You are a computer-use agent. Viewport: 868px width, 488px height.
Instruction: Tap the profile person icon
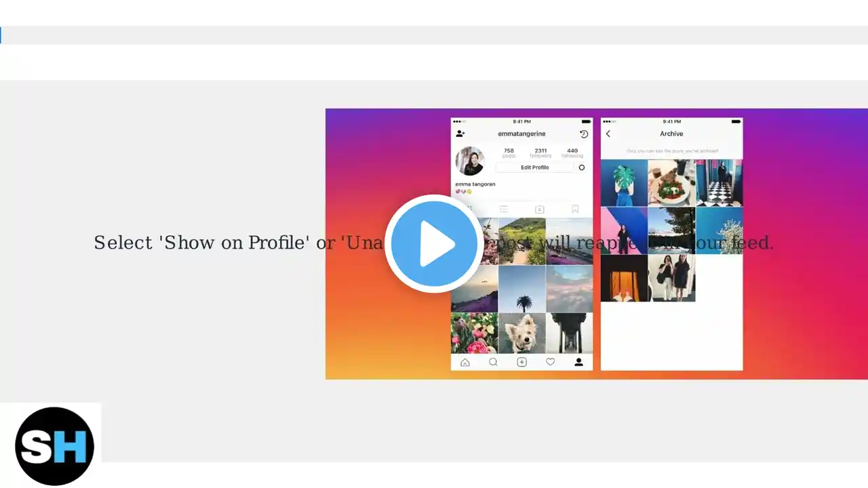coord(578,362)
